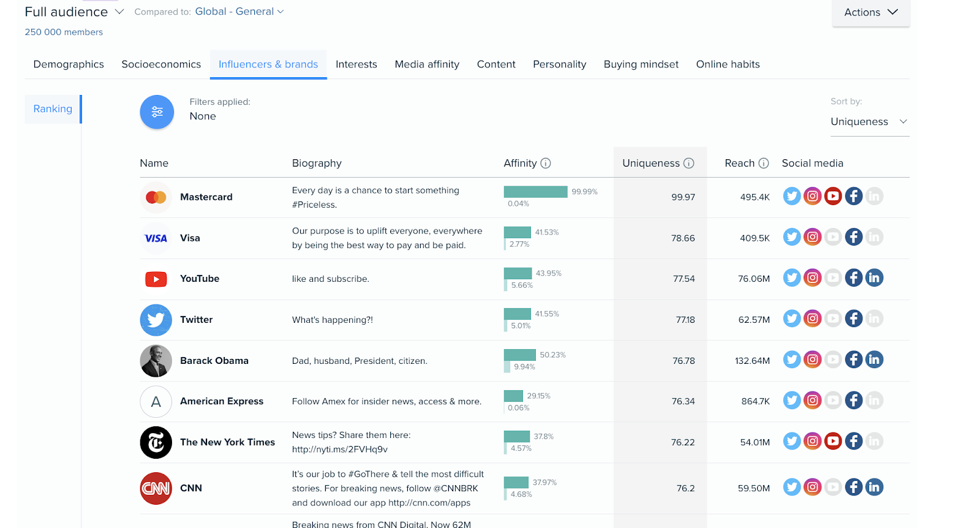The height and width of the screenshot is (528, 980).
Task: Open Mastercard's Twitter profile icon
Action: pyautogui.click(x=792, y=196)
